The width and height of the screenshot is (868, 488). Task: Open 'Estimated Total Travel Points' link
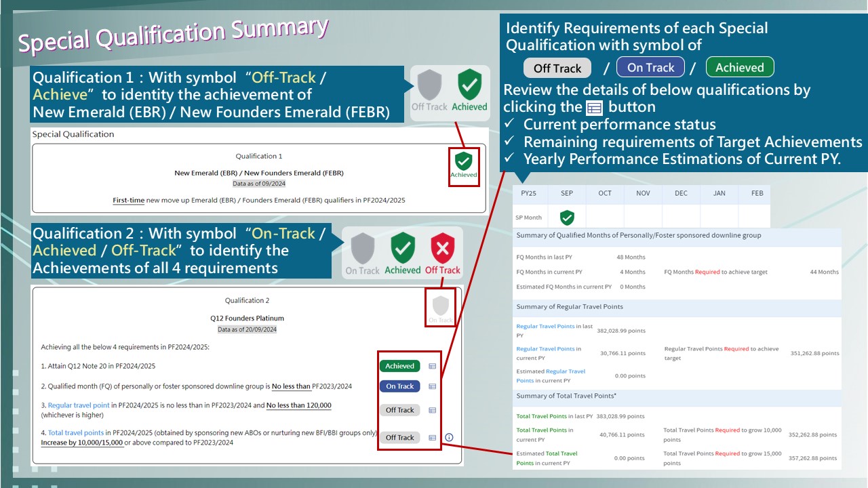tap(547, 458)
